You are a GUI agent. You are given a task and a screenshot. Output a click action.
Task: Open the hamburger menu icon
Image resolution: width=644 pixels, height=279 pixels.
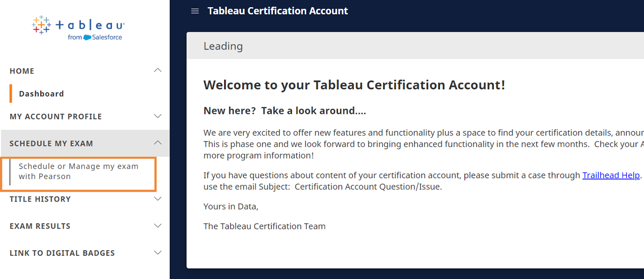pyautogui.click(x=195, y=11)
